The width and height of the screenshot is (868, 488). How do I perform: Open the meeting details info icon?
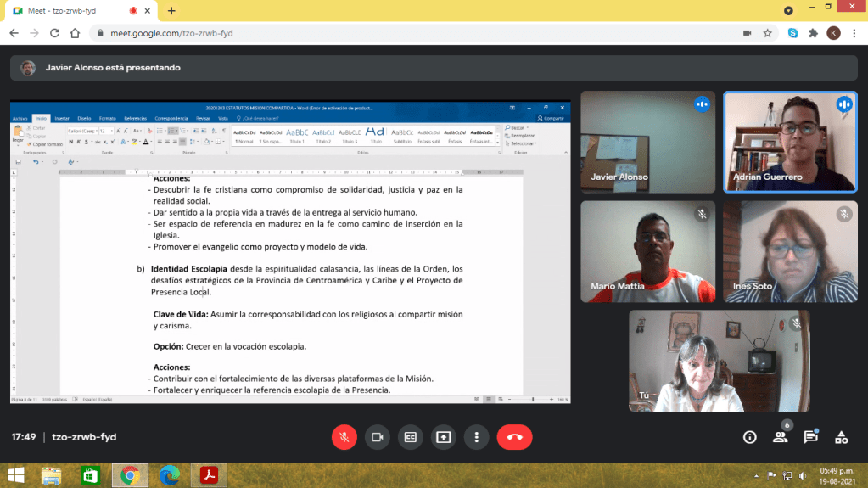point(749,437)
